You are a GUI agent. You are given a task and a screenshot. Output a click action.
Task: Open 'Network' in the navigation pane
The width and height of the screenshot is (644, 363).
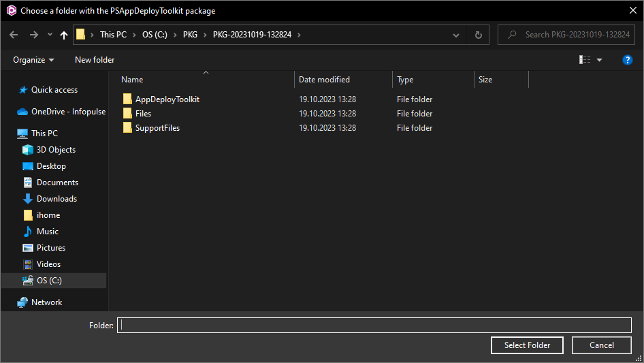pos(46,302)
